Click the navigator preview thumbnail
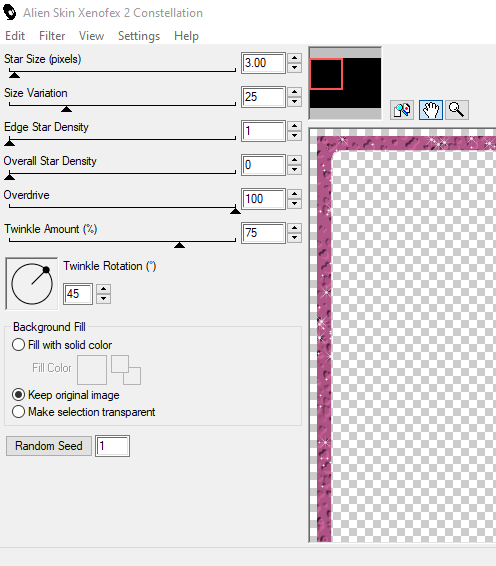This screenshot has width=496, height=566. [345, 83]
